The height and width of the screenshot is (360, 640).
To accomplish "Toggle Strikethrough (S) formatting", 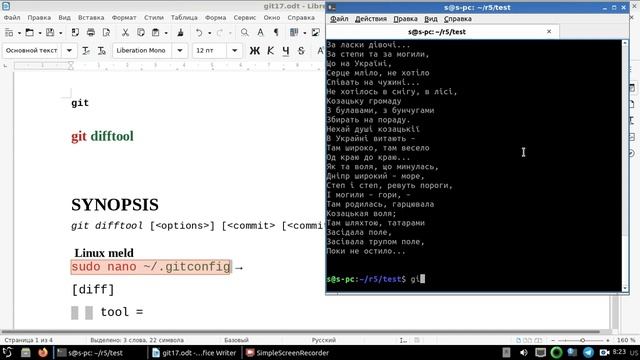I will tap(301, 51).
